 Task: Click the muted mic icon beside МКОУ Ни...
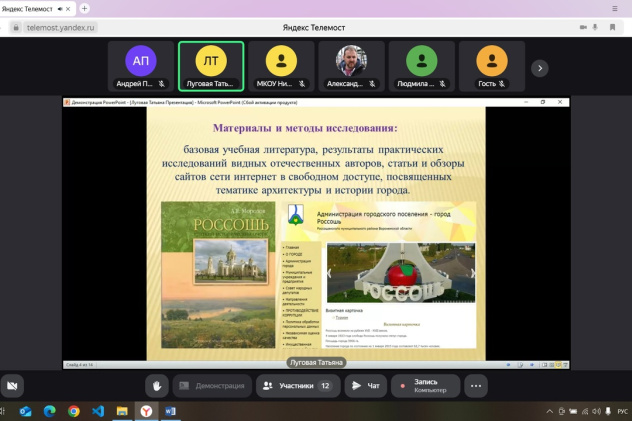tap(302, 84)
